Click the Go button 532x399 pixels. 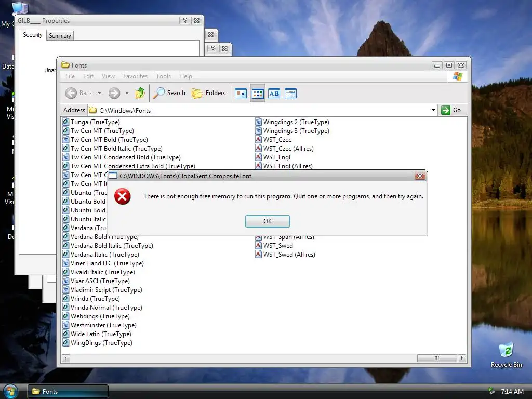click(451, 110)
